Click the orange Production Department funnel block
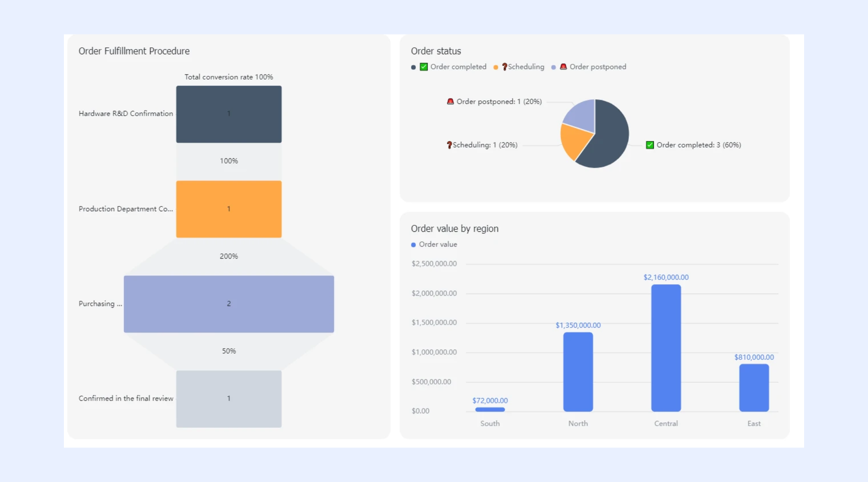 [229, 209]
